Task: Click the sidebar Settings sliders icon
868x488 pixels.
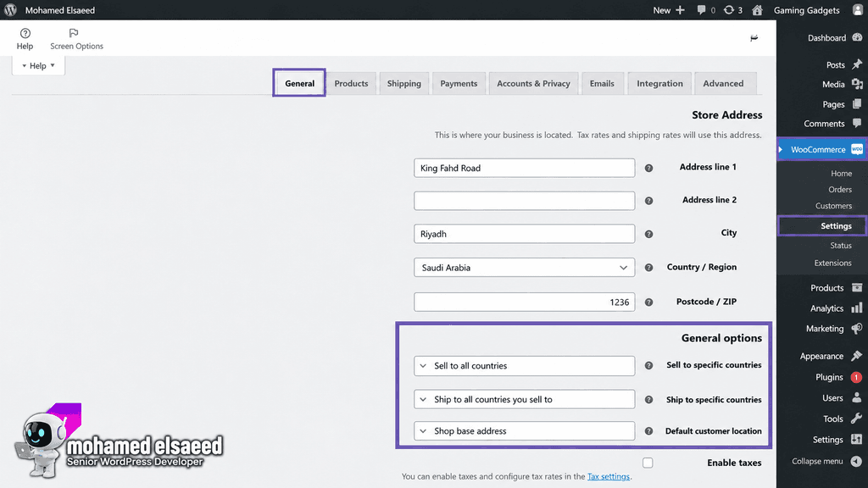Action: tap(857, 440)
